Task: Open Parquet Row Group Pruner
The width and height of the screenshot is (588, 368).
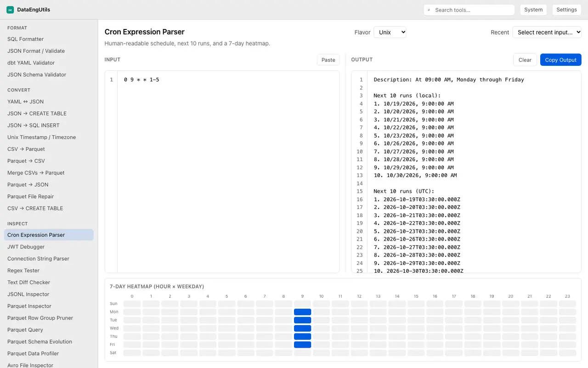Action: click(x=49, y=318)
